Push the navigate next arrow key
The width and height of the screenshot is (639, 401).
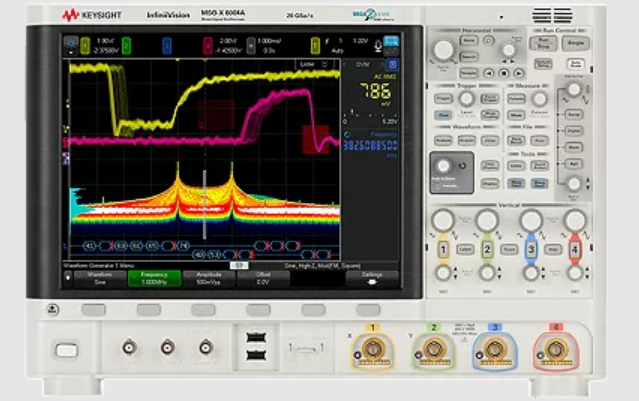pyautogui.click(x=518, y=73)
